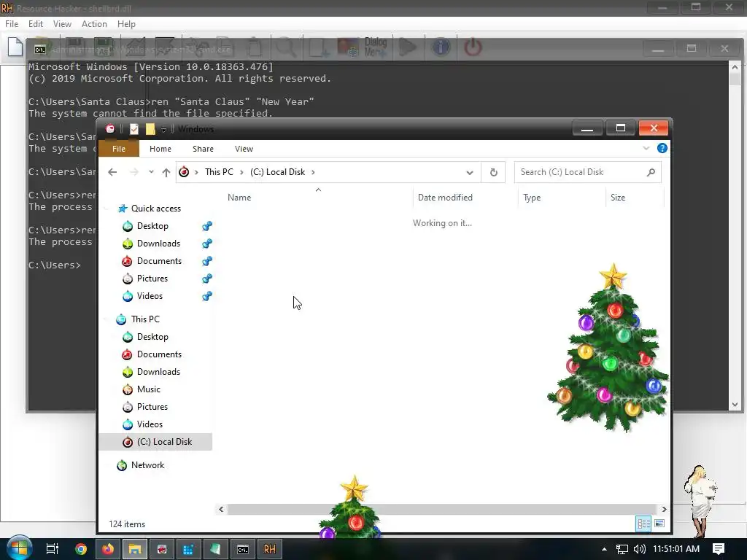Viewport: 747px width, 560px height.
Task: Sort by Type column header
Action: [532, 197]
